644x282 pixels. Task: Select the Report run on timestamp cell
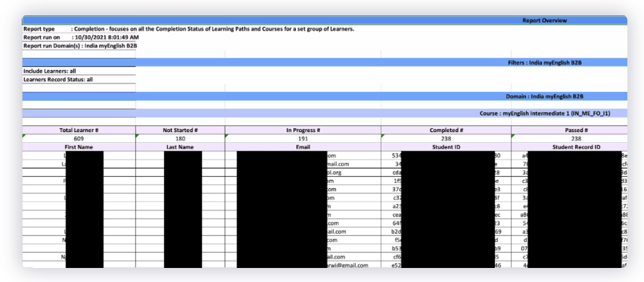click(80, 38)
